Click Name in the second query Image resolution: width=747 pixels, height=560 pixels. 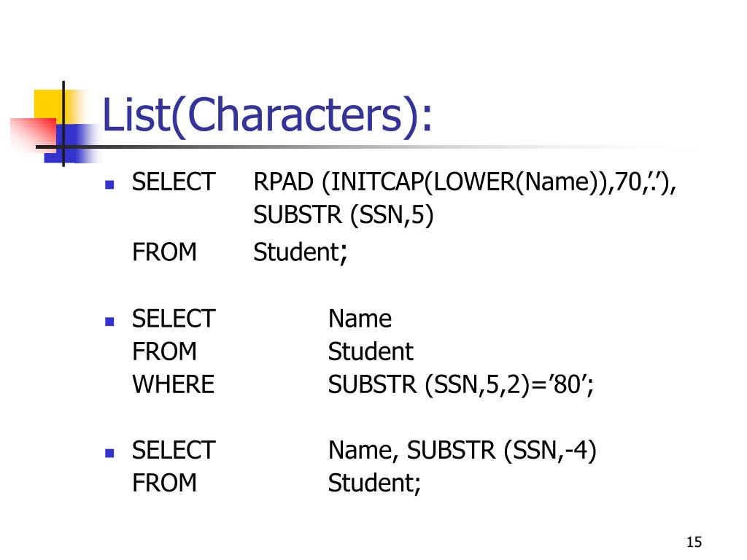[x=360, y=319]
